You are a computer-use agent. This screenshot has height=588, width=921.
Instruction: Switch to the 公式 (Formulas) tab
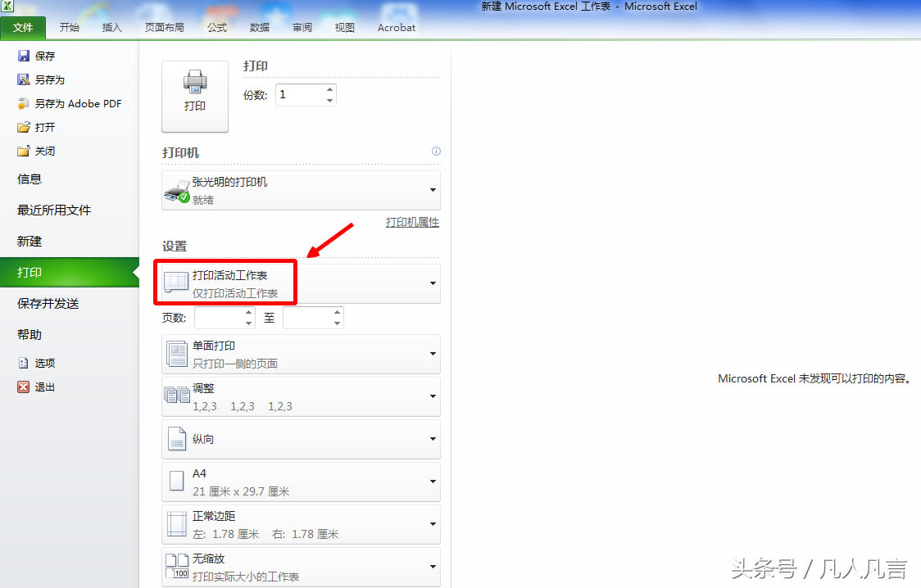point(217,28)
